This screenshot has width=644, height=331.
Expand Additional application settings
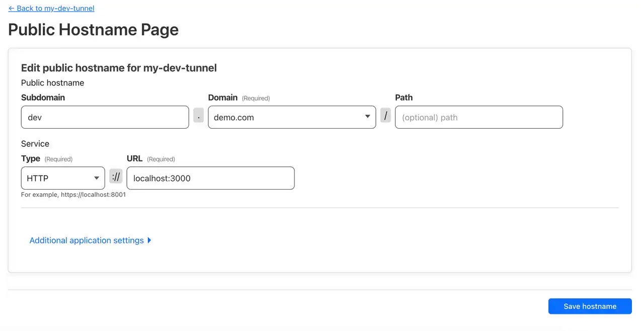click(86, 240)
